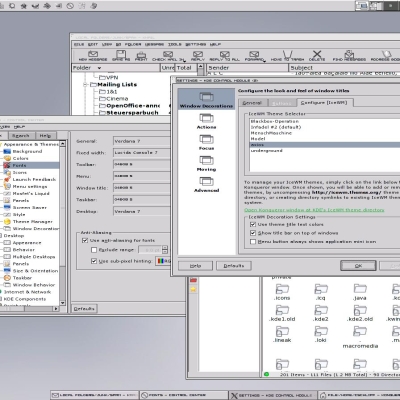Open Forward dropdown arrow in KMail toolbar
This screenshot has width=400, height=400.
pos(264,61)
